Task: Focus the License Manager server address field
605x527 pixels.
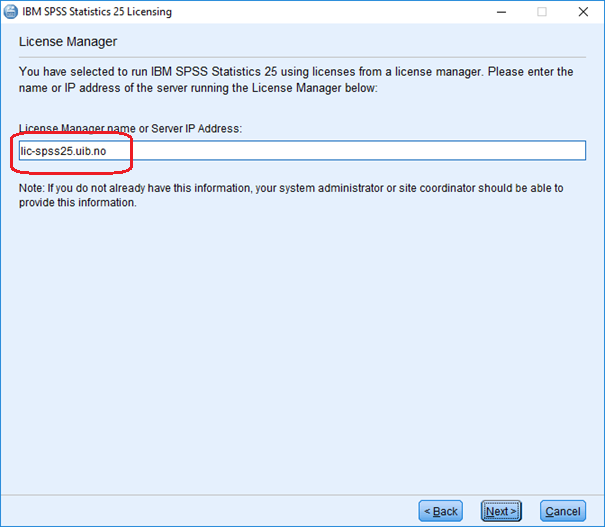Action: pyautogui.click(x=302, y=150)
